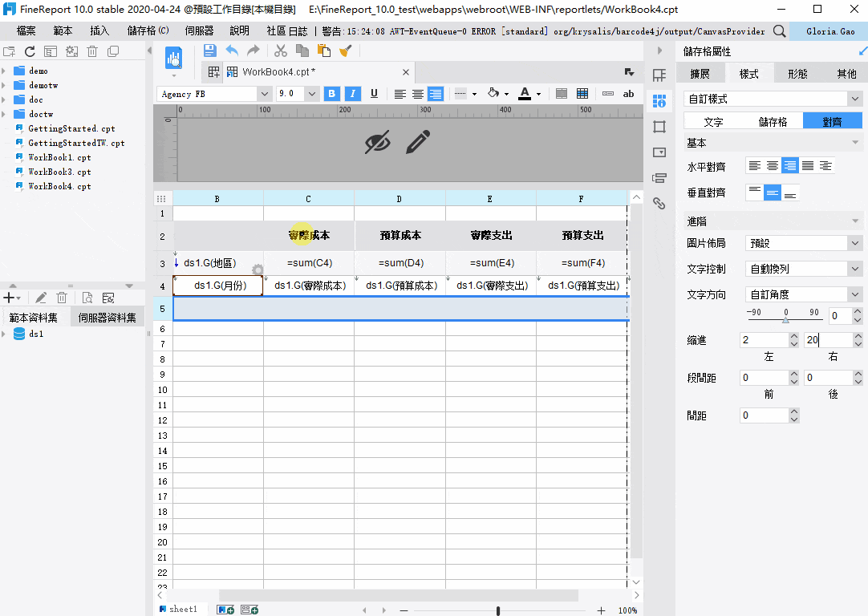The height and width of the screenshot is (616, 868).
Task: Open fill background color picker
Action: (493, 94)
